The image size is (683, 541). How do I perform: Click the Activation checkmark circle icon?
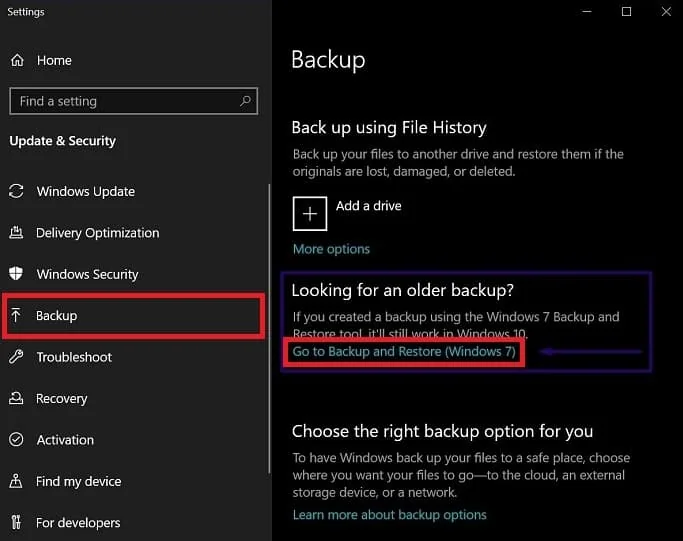click(x=16, y=440)
